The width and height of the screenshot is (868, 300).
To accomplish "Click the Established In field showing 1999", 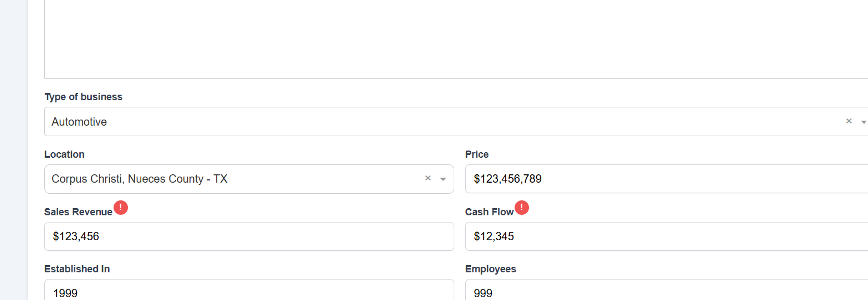I will (249, 292).
